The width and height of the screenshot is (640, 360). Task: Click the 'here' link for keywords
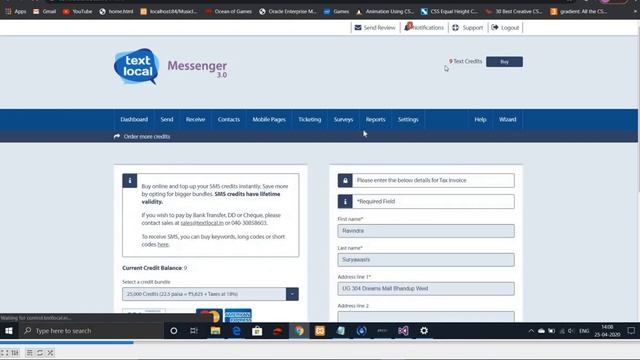(163, 244)
